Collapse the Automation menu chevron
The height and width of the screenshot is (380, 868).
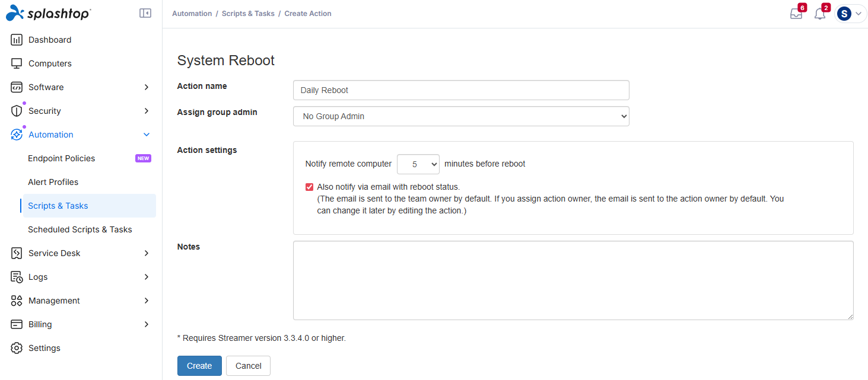(147, 135)
